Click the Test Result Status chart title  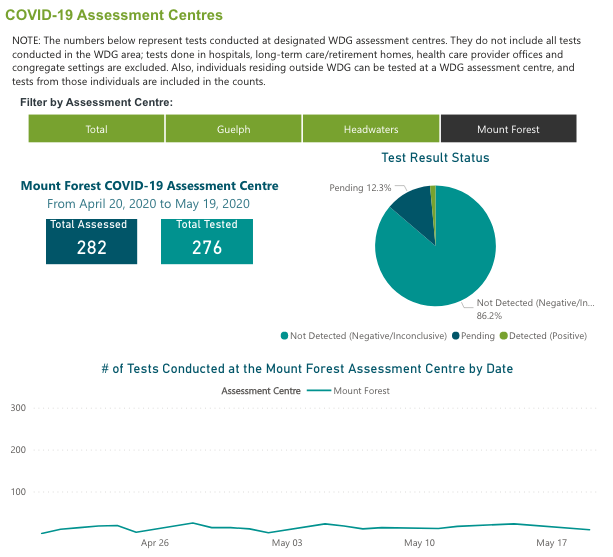click(435, 158)
